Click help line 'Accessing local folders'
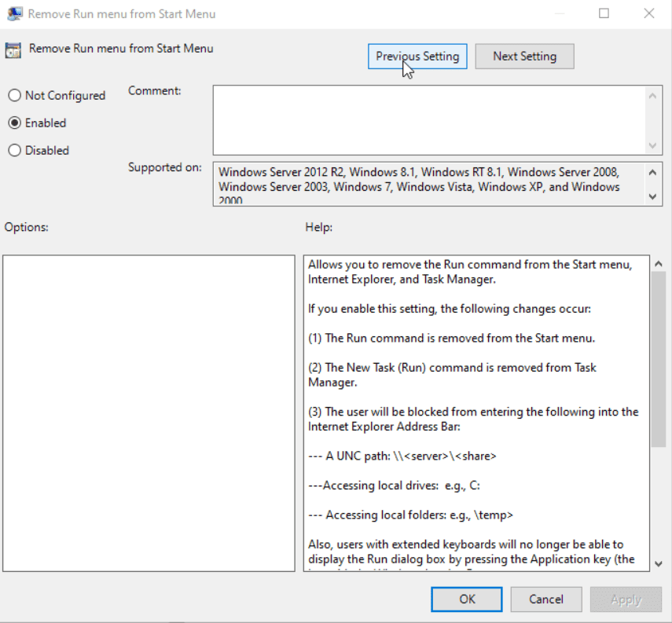 (410, 515)
